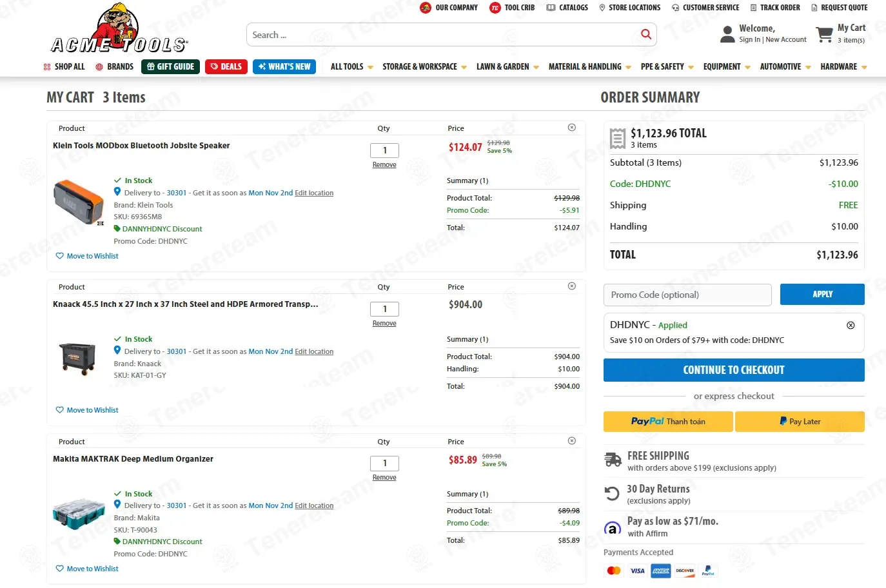This screenshot has height=588, width=886.
Task: Open Makita organizer product thumbnail
Action: (79, 514)
